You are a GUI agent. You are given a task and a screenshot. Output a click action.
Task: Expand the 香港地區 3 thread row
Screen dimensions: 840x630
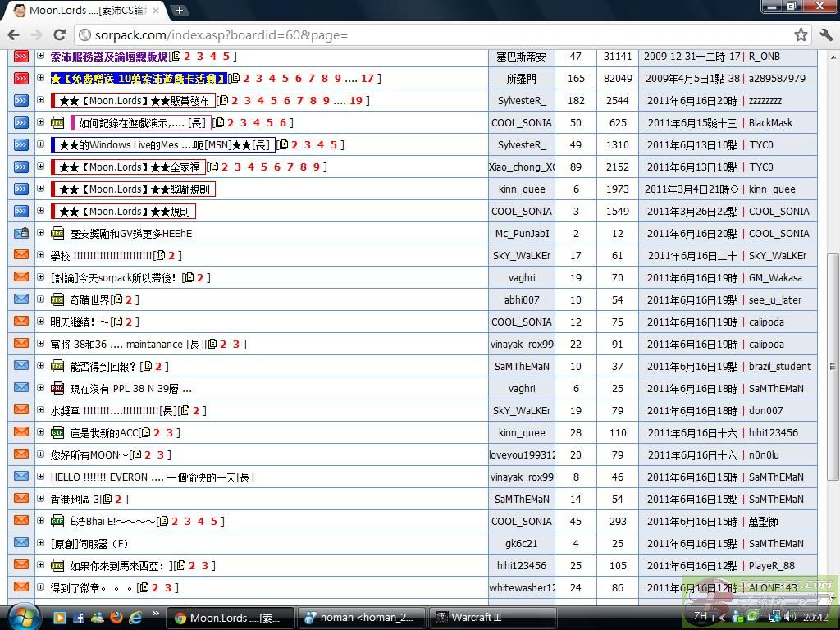(40, 499)
